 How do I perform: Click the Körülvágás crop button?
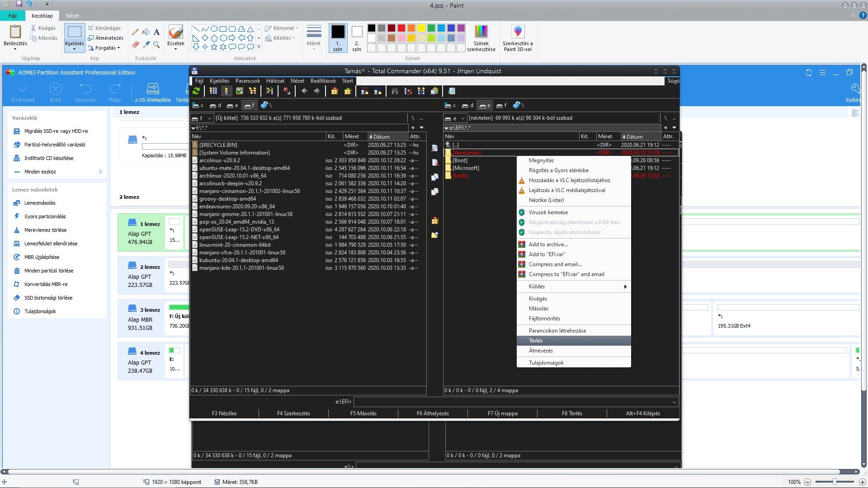(104, 28)
